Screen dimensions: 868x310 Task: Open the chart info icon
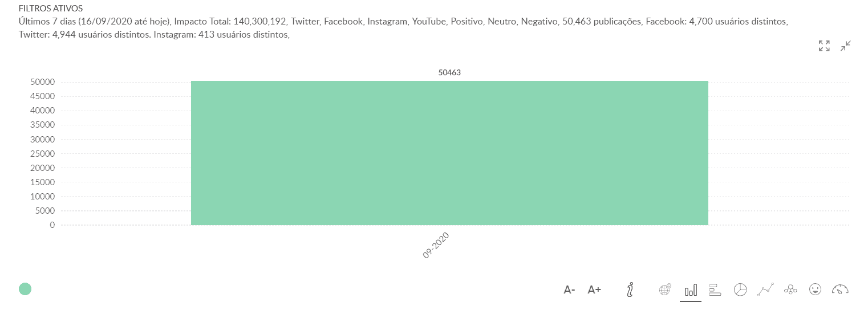[630, 289]
